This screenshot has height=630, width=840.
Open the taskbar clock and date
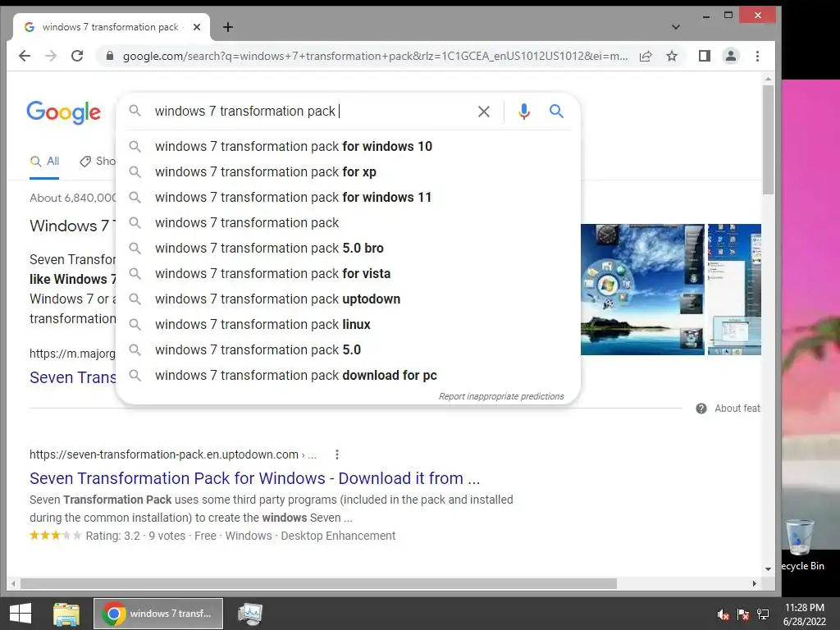pyautogui.click(x=805, y=614)
